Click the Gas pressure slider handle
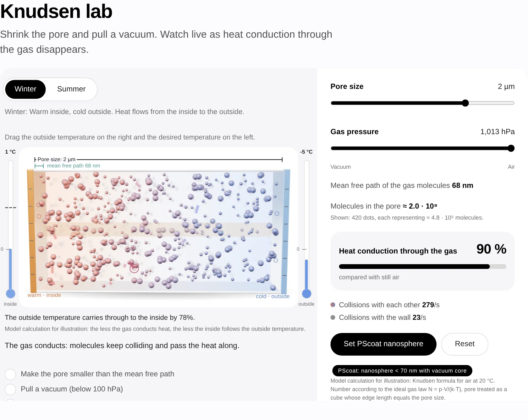 (511, 148)
